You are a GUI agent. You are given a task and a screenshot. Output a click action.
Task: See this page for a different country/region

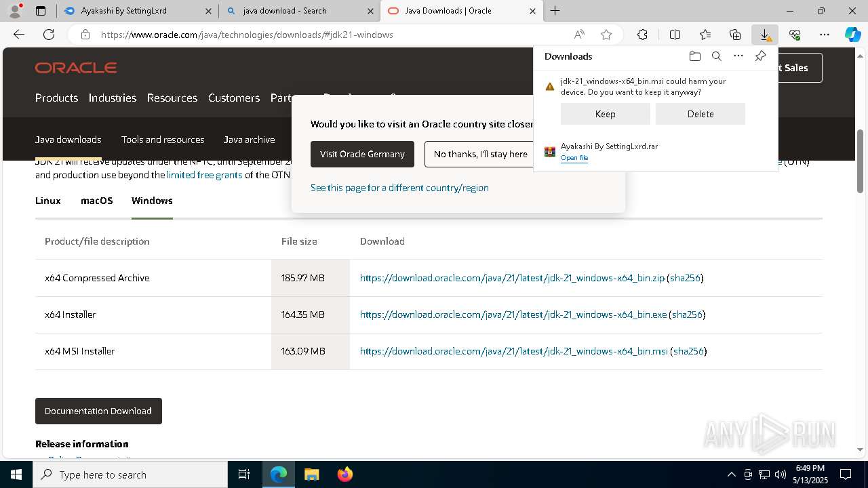399,188
